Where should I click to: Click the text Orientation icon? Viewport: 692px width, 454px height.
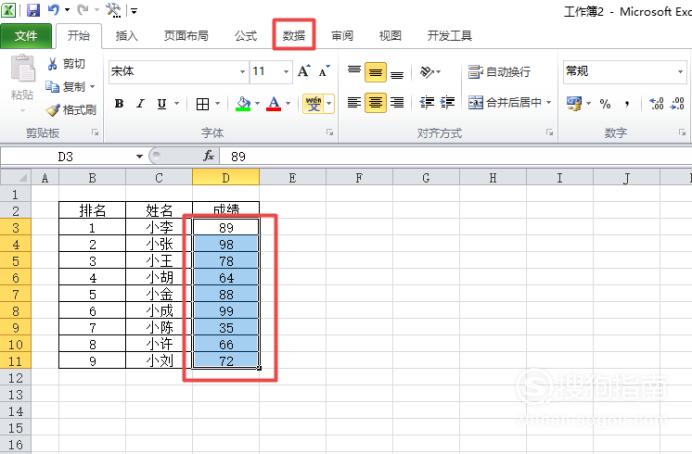pos(427,71)
